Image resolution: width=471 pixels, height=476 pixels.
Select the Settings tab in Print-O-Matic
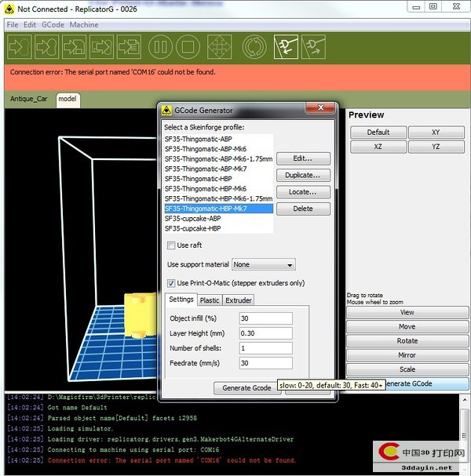click(181, 300)
